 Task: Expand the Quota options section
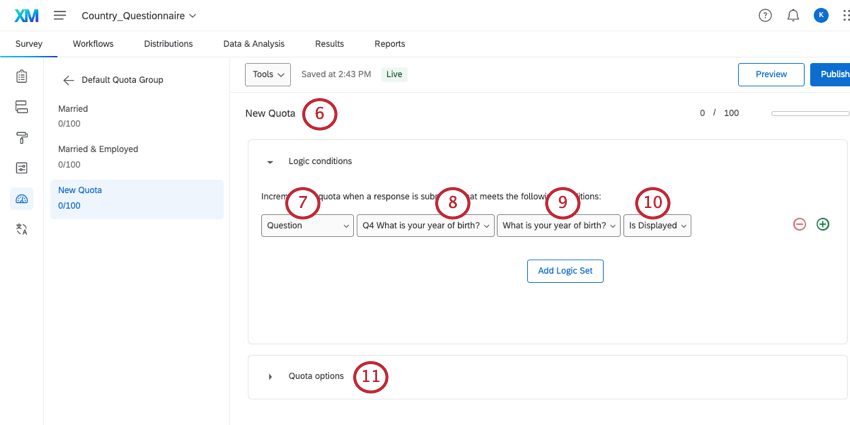pos(270,376)
